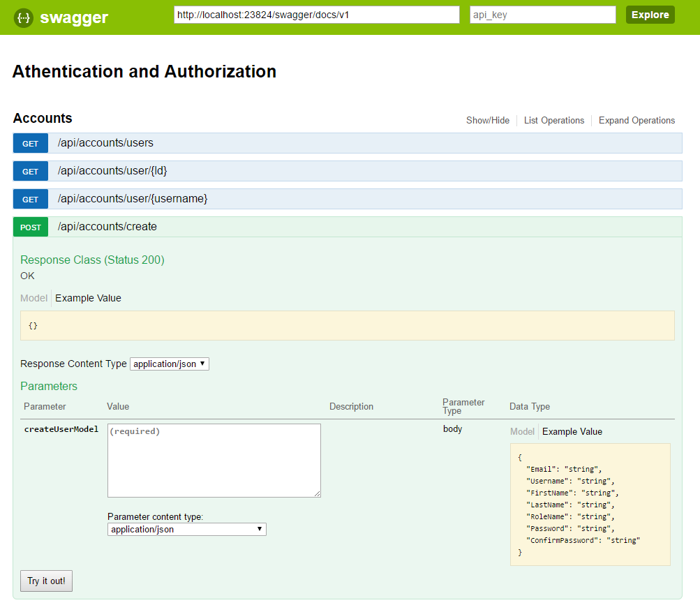Expand all endpoints with Expand Operations
Image resolution: width=700 pixels, height=612 pixels.
tap(636, 120)
